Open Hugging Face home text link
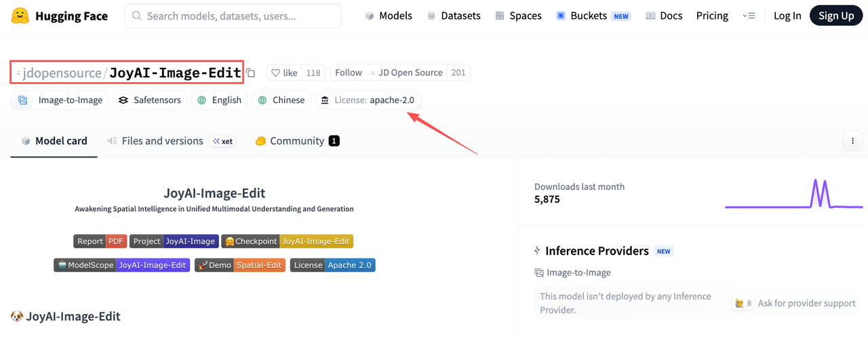The image size is (868, 338). (71, 16)
